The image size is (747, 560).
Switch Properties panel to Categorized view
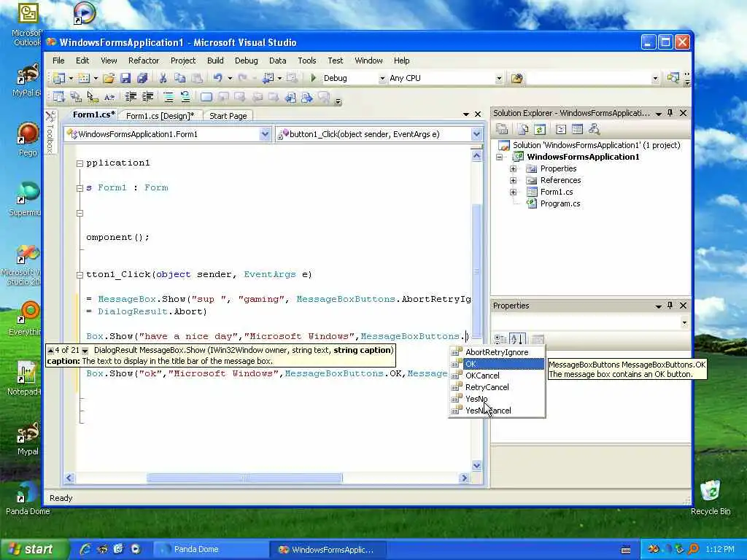[x=500, y=339]
